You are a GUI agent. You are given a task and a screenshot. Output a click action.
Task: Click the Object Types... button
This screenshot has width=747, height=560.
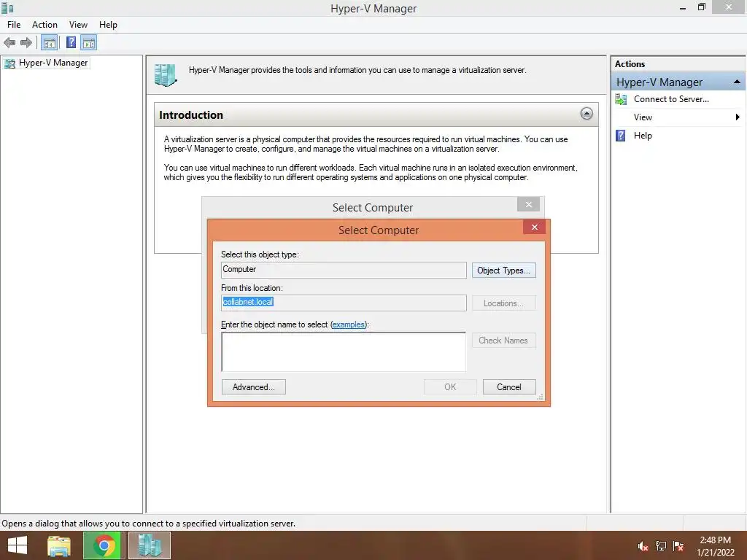(x=503, y=271)
